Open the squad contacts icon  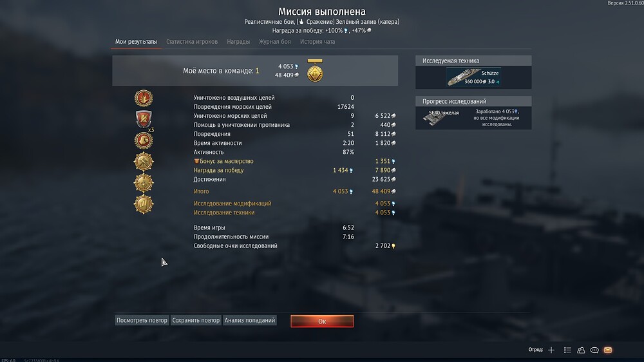[581, 350]
